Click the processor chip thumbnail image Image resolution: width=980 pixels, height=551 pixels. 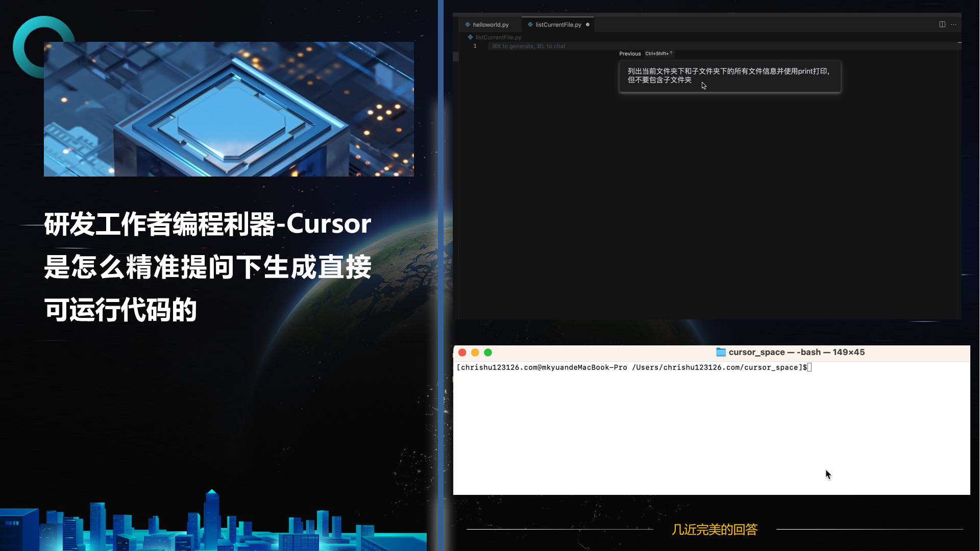229,109
